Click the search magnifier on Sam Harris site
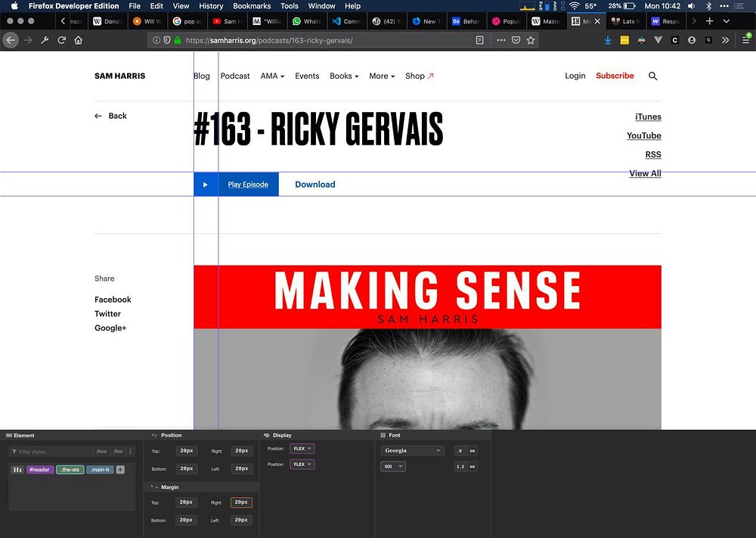The height and width of the screenshot is (538, 756). (x=653, y=76)
